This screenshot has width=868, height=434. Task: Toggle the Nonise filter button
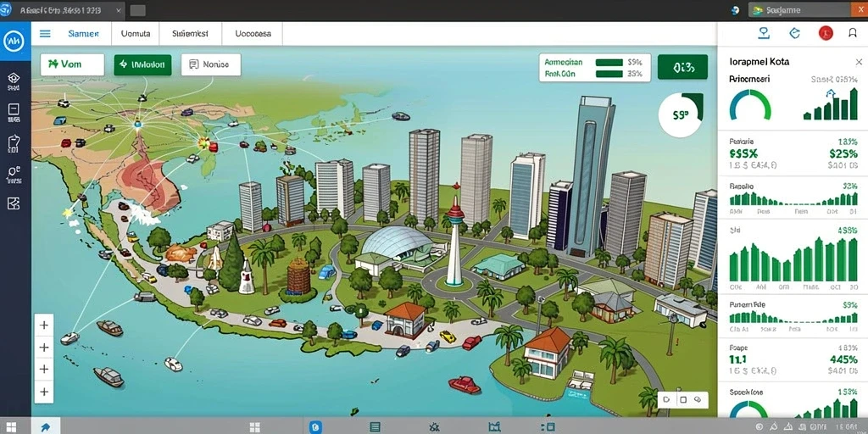pos(211,64)
